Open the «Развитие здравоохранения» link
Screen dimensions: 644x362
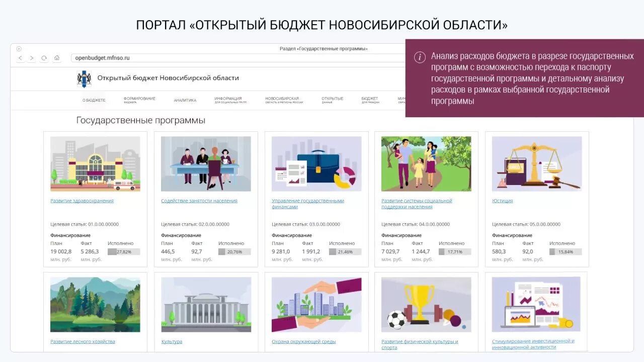(82, 201)
